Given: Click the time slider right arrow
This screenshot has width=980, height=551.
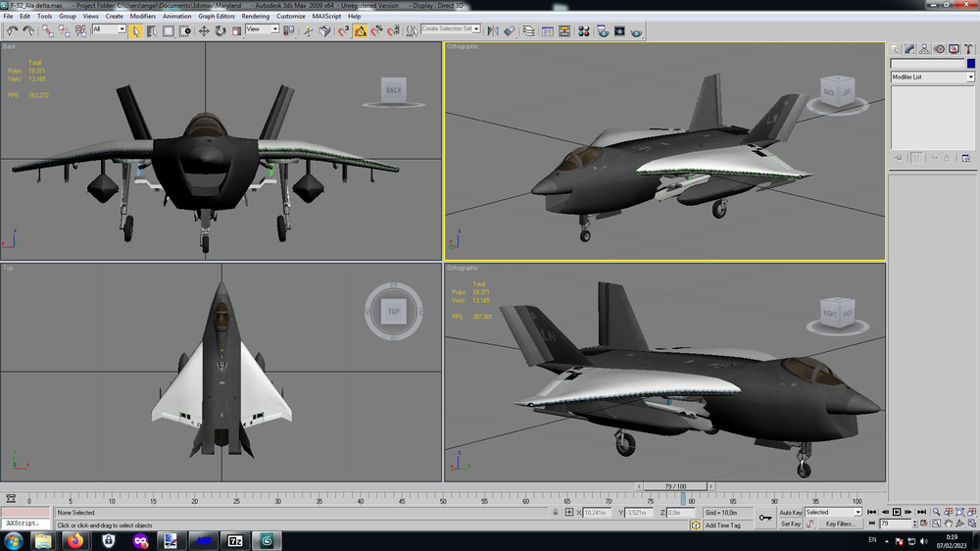Looking at the screenshot, I should [x=710, y=486].
